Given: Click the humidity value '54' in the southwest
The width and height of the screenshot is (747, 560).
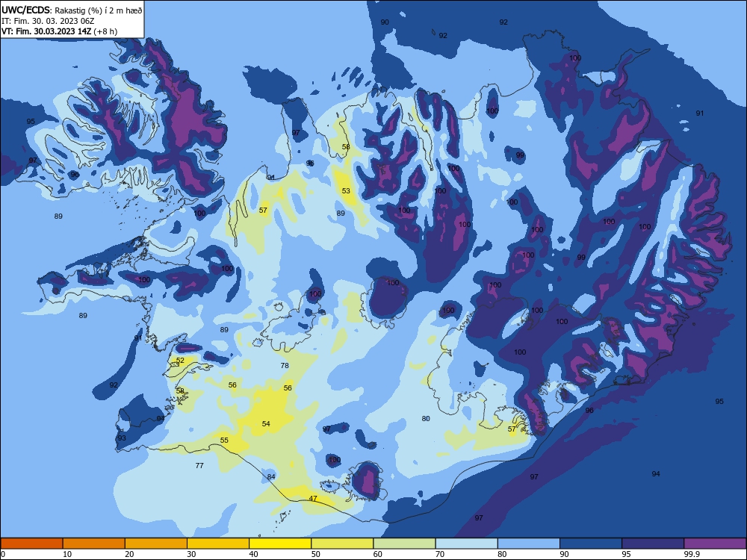Looking at the screenshot, I should click(x=266, y=424).
